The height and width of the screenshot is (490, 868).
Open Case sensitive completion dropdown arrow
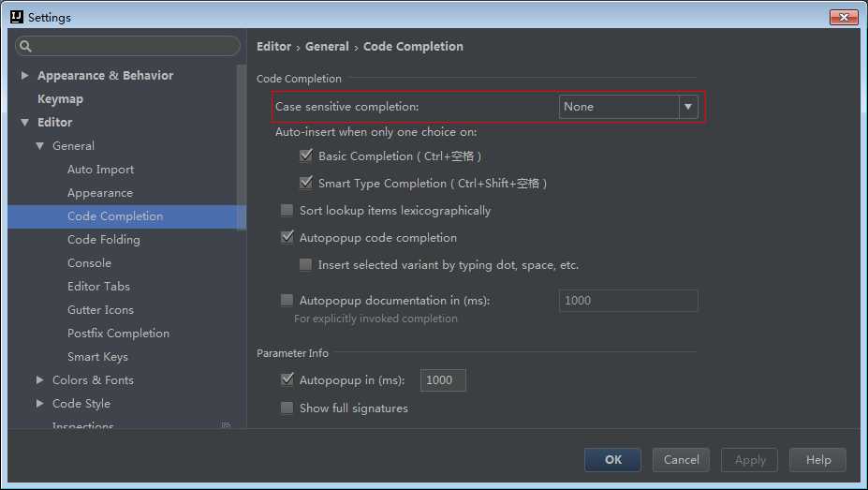click(688, 107)
